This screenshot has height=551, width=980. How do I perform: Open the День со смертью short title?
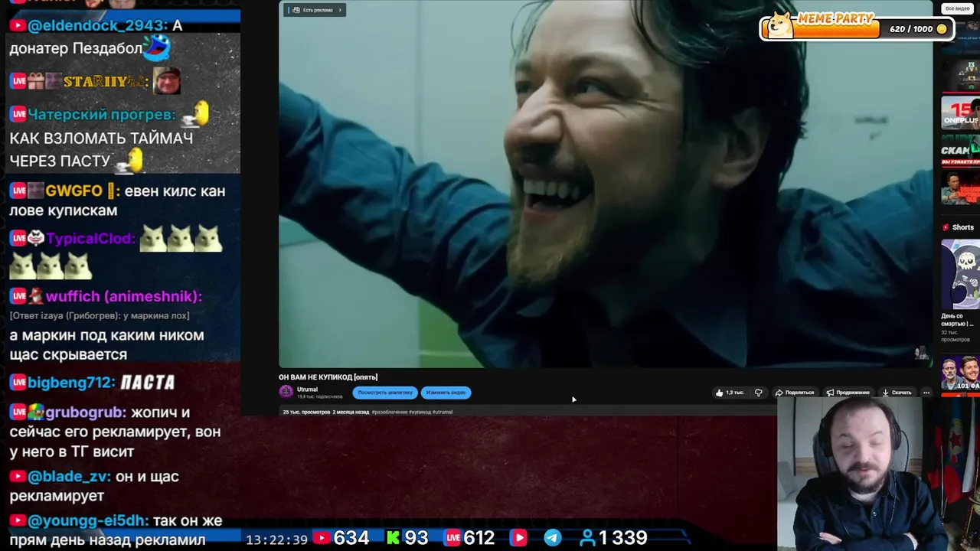point(957,320)
